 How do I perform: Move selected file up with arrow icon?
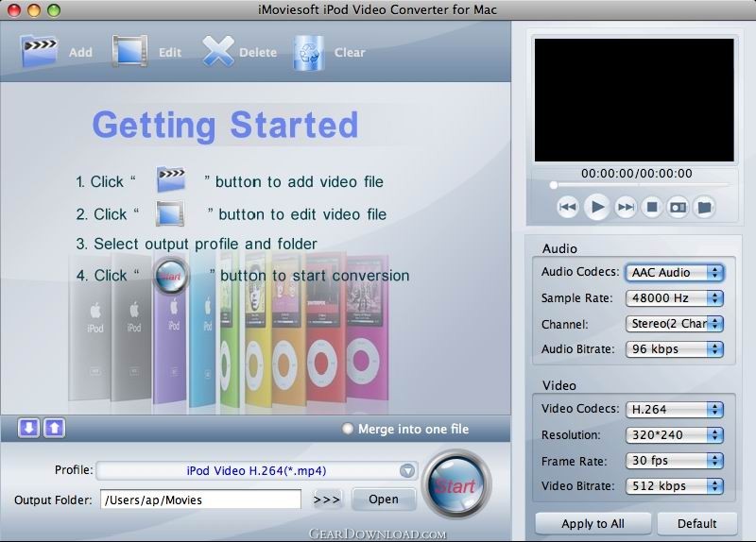pos(55,428)
